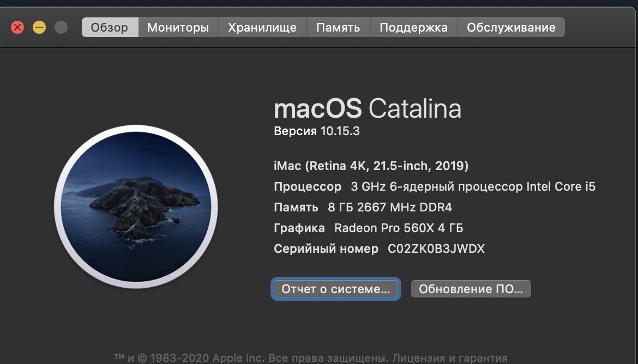Screen dimensions: 638x364
Task: Minimize the window with yellow button
Action: click(39, 27)
